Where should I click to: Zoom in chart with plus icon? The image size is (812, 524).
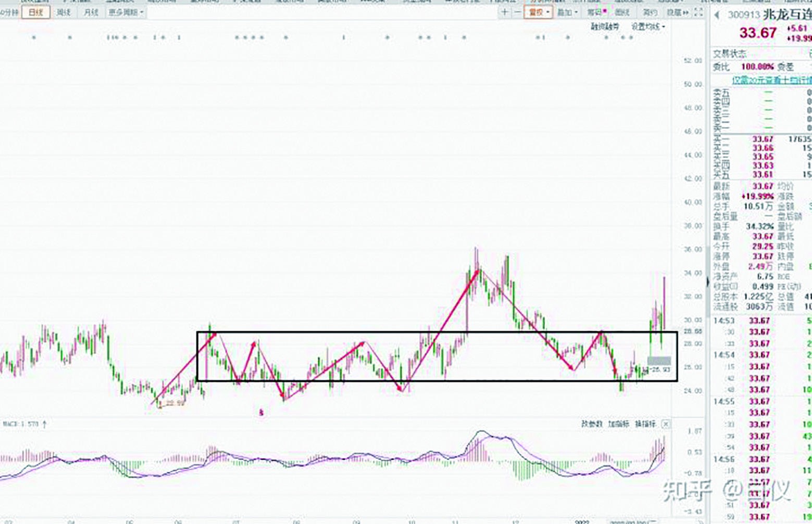505,12
